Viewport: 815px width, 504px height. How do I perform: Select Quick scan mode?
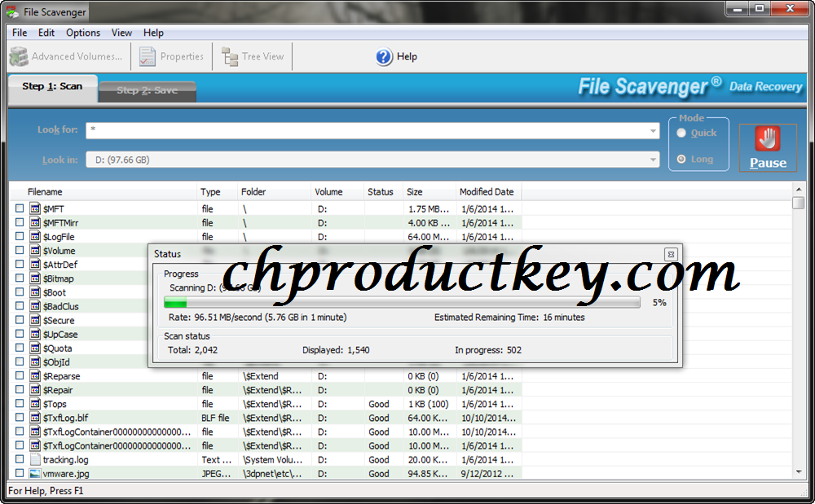[681, 133]
